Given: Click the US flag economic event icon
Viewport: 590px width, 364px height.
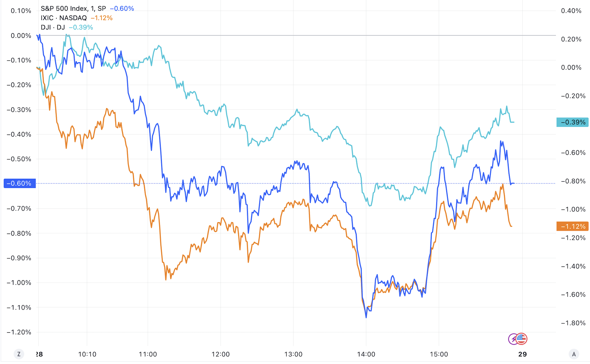Looking at the screenshot, I should click(x=522, y=339).
